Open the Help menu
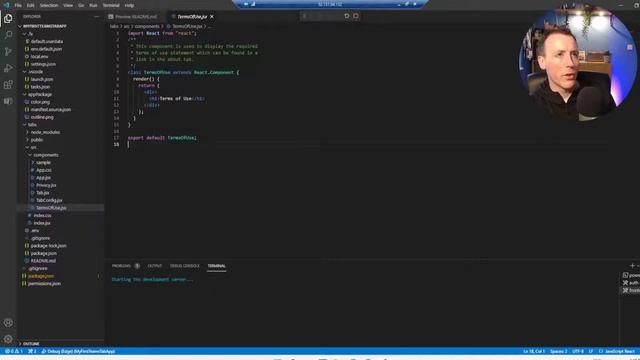640x360 pixels. [129, 6]
